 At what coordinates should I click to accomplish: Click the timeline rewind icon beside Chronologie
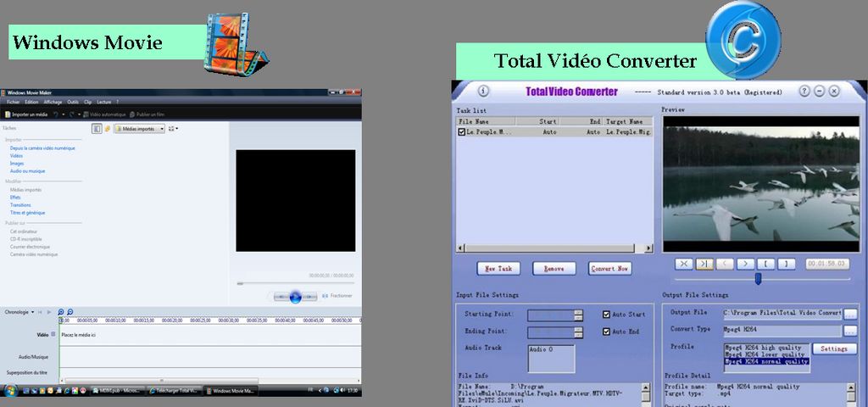coord(40,312)
